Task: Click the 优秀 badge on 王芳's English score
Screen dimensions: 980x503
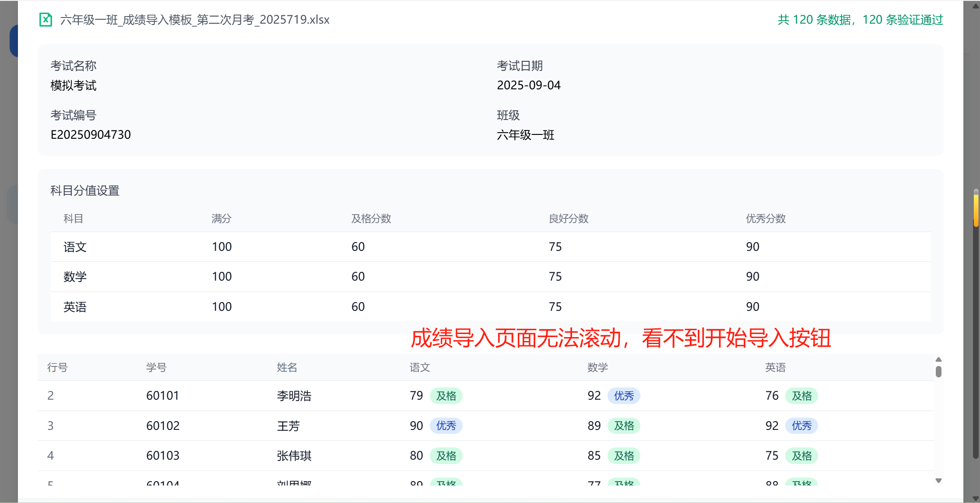Action: (x=802, y=425)
